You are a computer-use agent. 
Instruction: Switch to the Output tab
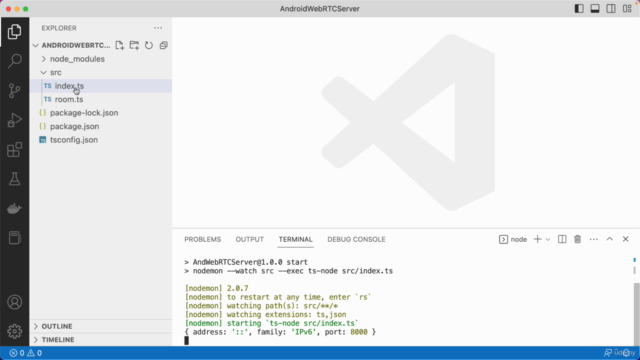[x=249, y=240]
